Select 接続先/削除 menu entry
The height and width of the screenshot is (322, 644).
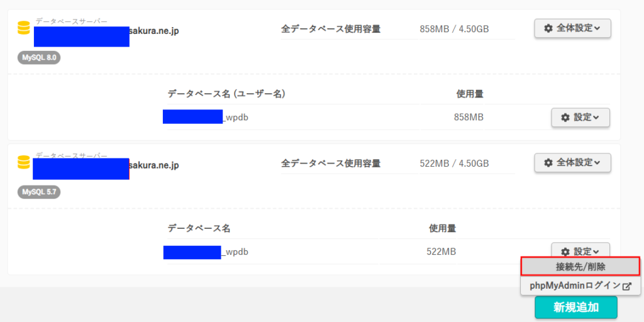[x=580, y=267]
